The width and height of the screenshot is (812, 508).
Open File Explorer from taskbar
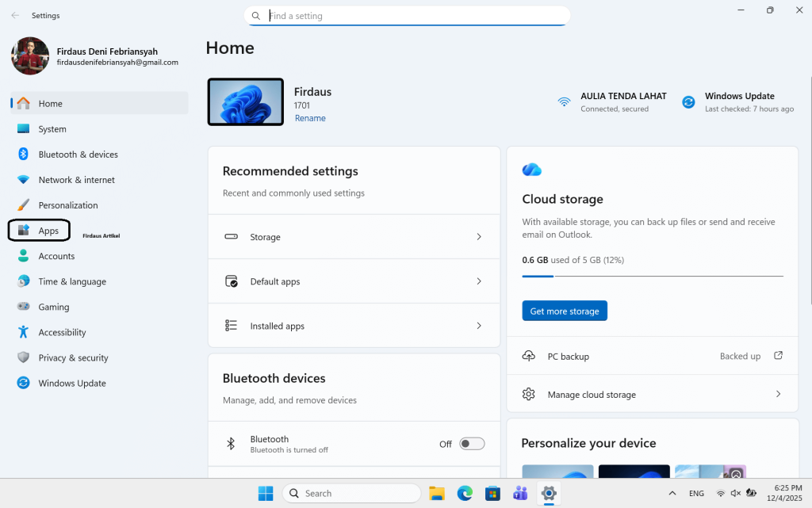pos(437,494)
